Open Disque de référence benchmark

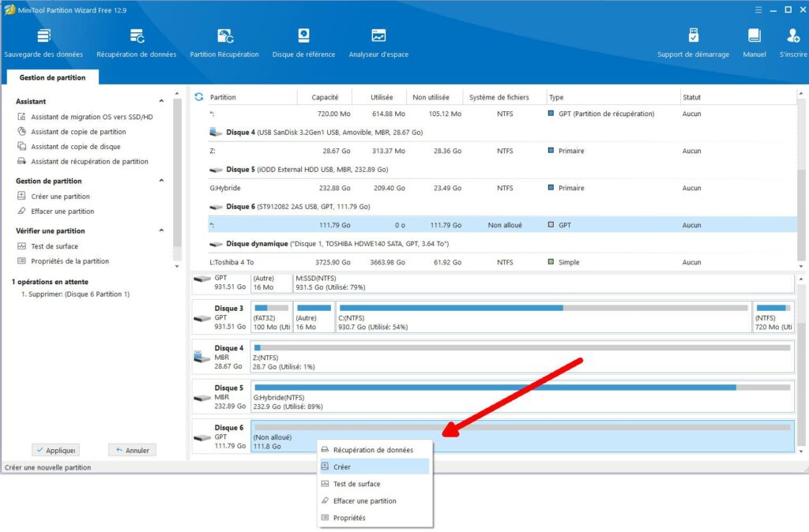point(303,43)
